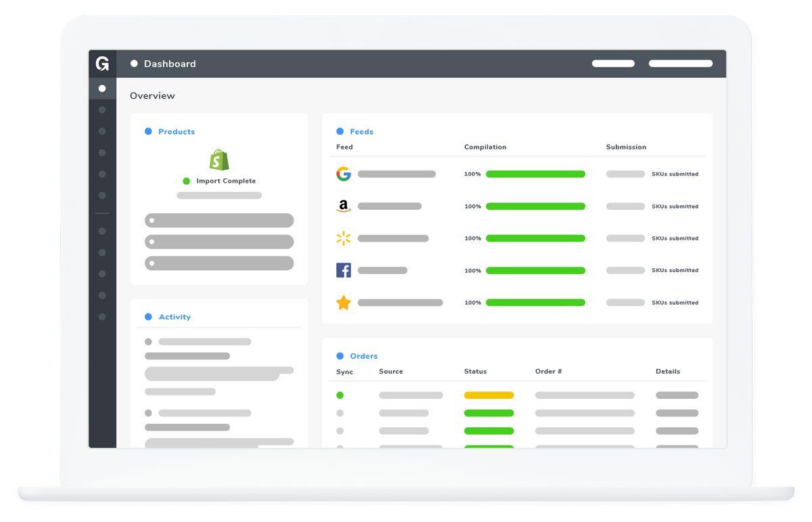Select the Google feed icon

[x=344, y=174]
